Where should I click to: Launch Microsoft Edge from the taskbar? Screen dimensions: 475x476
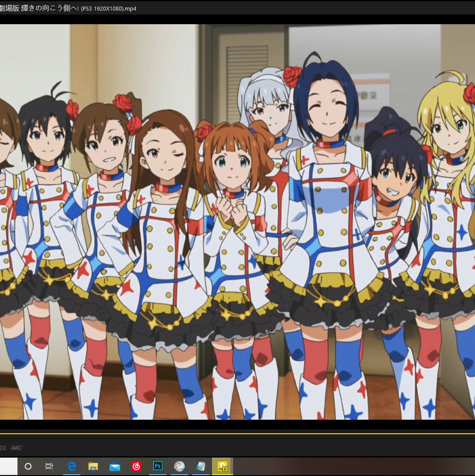72,466
